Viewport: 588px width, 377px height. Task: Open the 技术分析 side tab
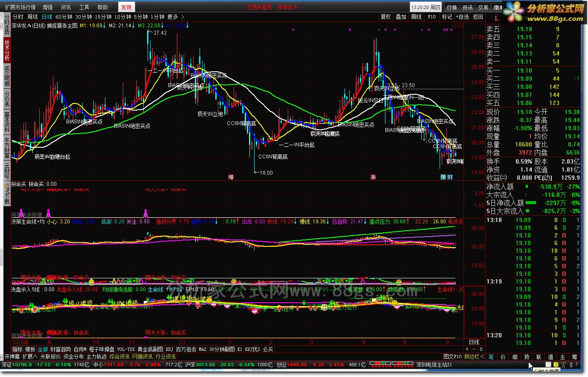(x=7, y=50)
